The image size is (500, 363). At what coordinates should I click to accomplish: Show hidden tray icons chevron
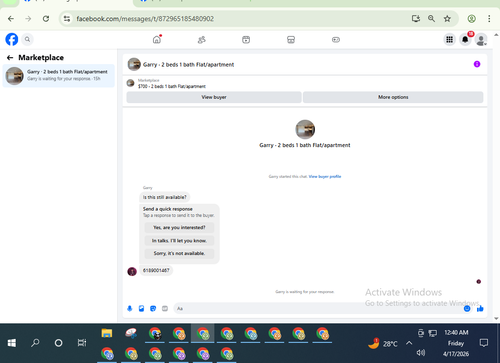point(409,343)
